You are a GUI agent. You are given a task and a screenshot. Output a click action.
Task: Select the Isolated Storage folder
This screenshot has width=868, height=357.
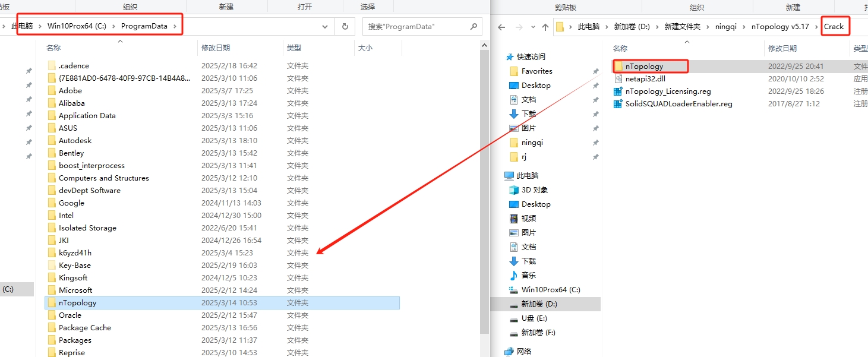click(87, 228)
